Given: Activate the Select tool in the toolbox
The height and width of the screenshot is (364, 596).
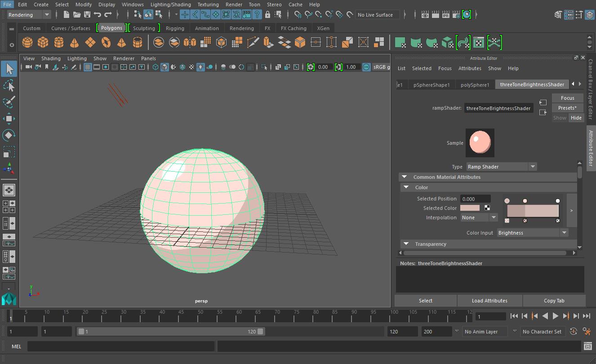Looking at the screenshot, I should pos(9,69).
